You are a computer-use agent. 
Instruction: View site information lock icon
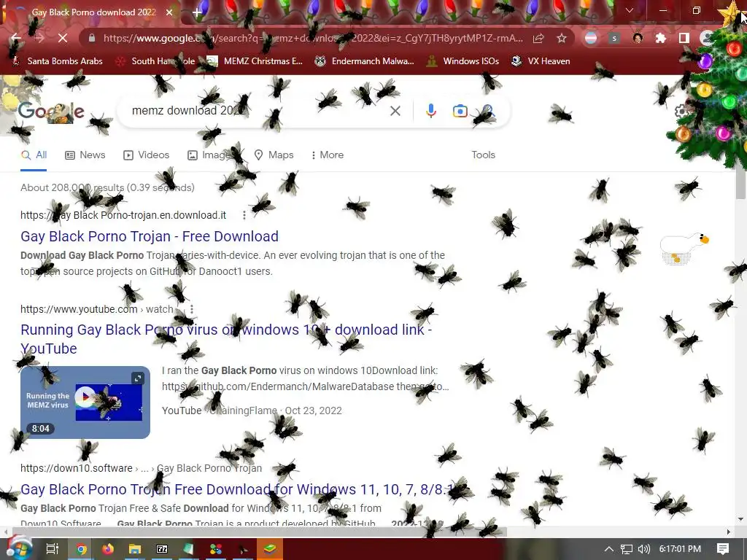click(92, 38)
